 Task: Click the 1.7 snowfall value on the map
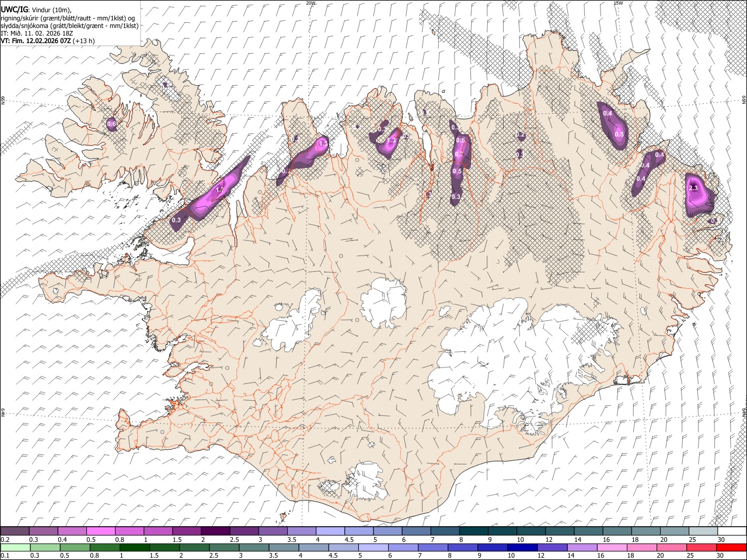[220, 190]
